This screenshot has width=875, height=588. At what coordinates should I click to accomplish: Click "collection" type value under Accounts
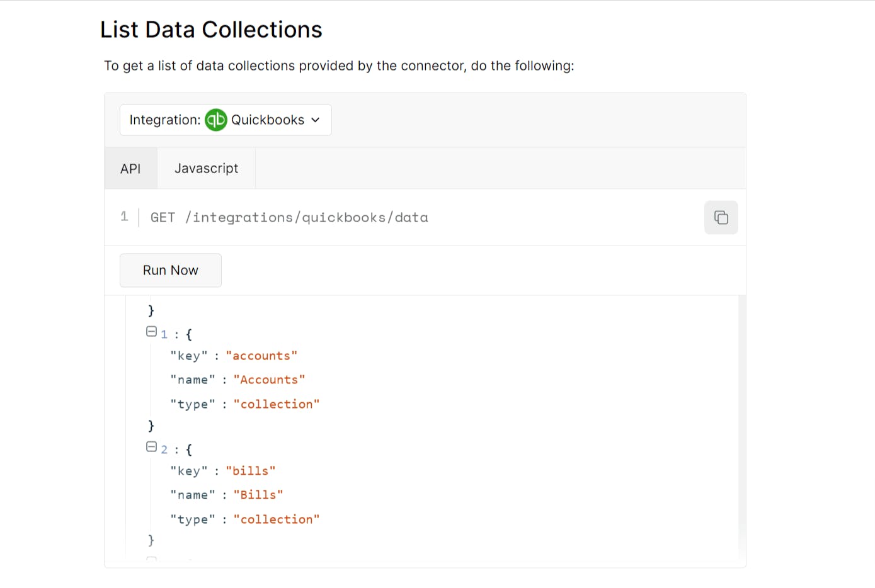277,405
